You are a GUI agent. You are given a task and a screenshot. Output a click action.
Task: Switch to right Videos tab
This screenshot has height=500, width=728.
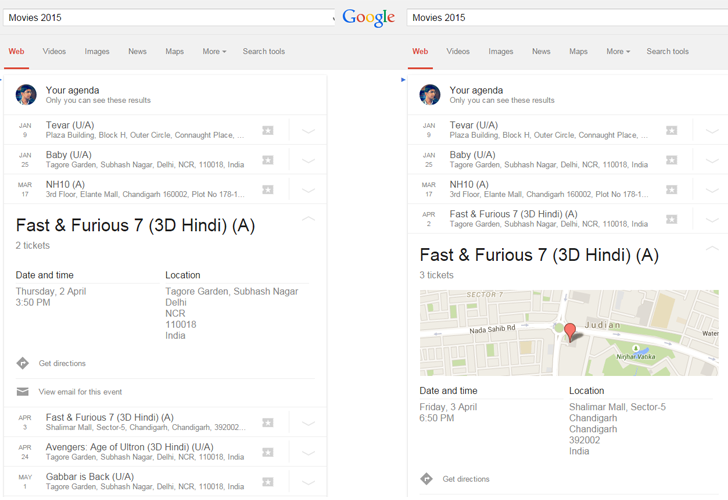458,52
